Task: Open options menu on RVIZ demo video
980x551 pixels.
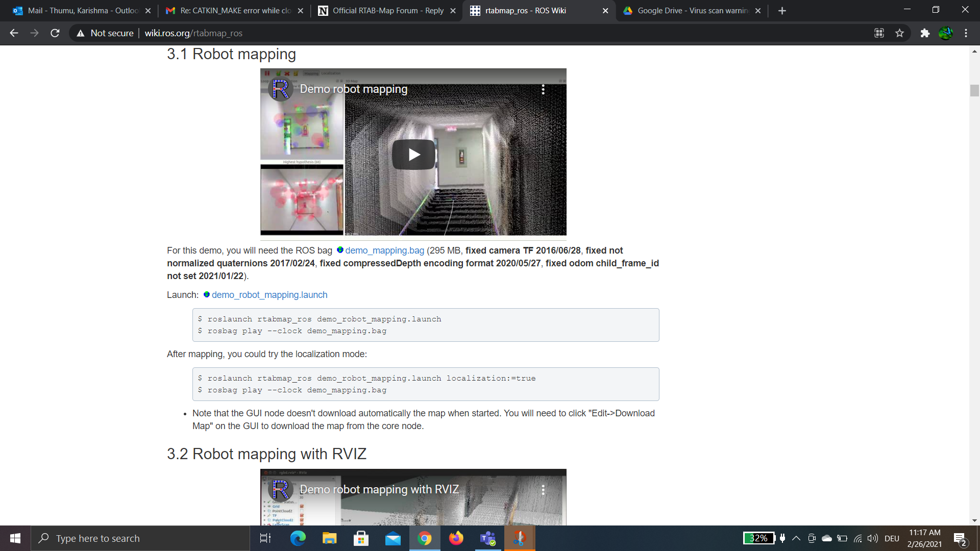Action: [543, 490]
